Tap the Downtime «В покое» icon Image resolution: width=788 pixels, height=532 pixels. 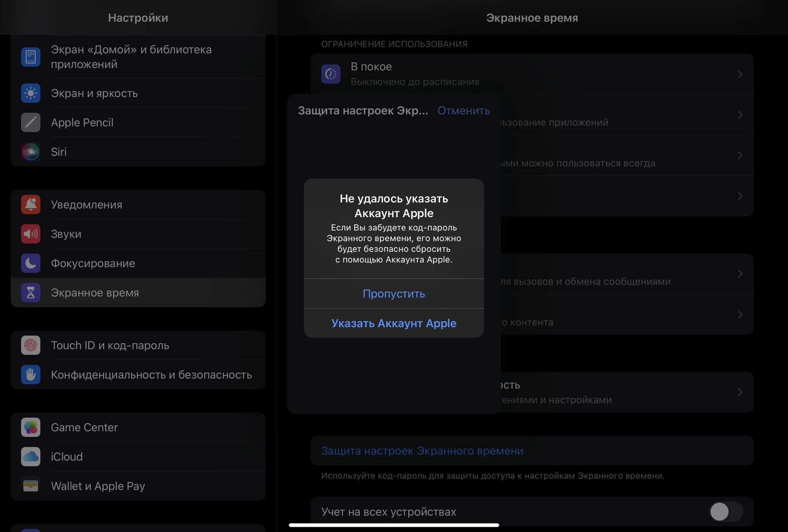pos(331,74)
